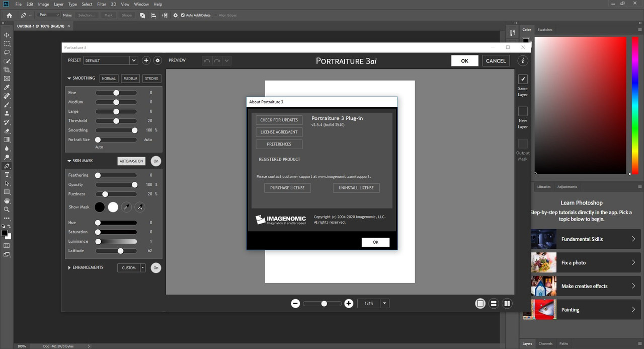The width and height of the screenshot is (644, 349).
Task: Select the Brush tool
Action: (7, 105)
